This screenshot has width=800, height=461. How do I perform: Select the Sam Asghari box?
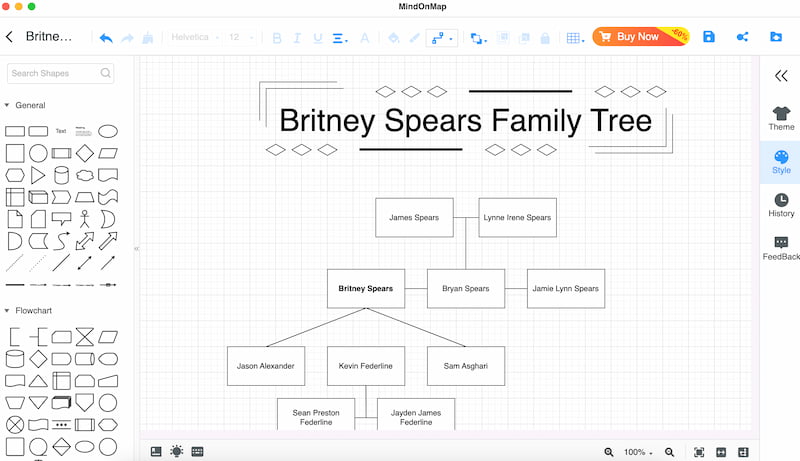[x=466, y=366]
